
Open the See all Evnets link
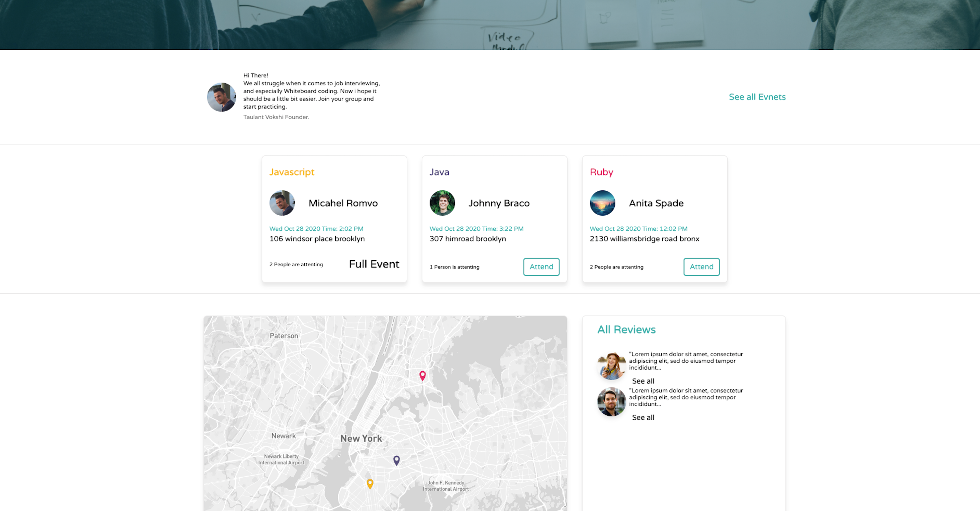(757, 97)
